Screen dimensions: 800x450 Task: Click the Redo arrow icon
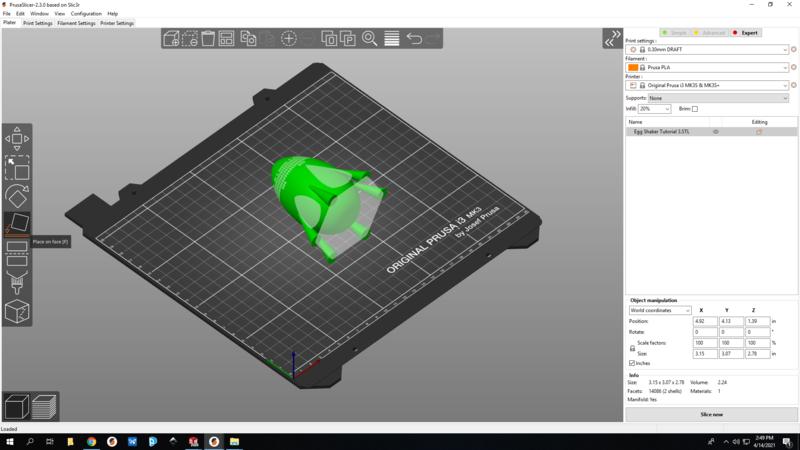tap(432, 38)
